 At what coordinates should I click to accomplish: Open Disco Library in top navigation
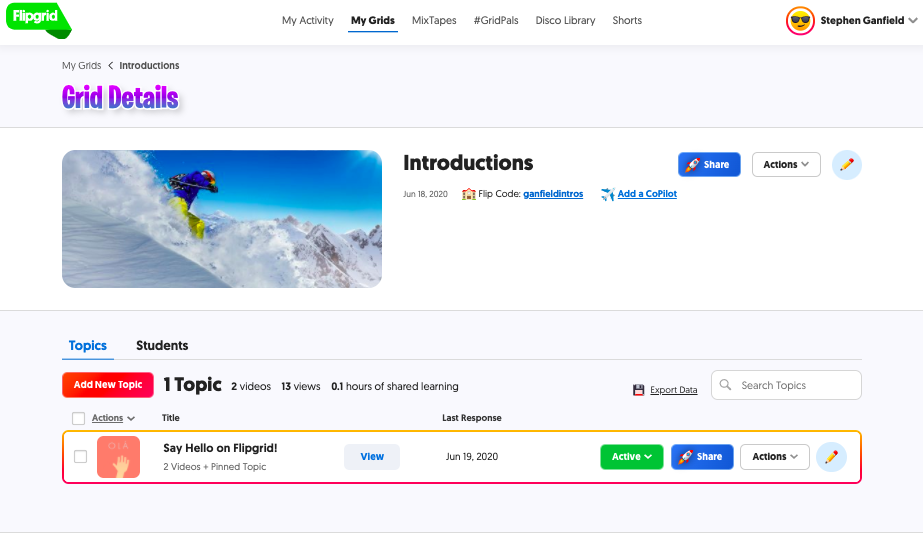(x=565, y=20)
